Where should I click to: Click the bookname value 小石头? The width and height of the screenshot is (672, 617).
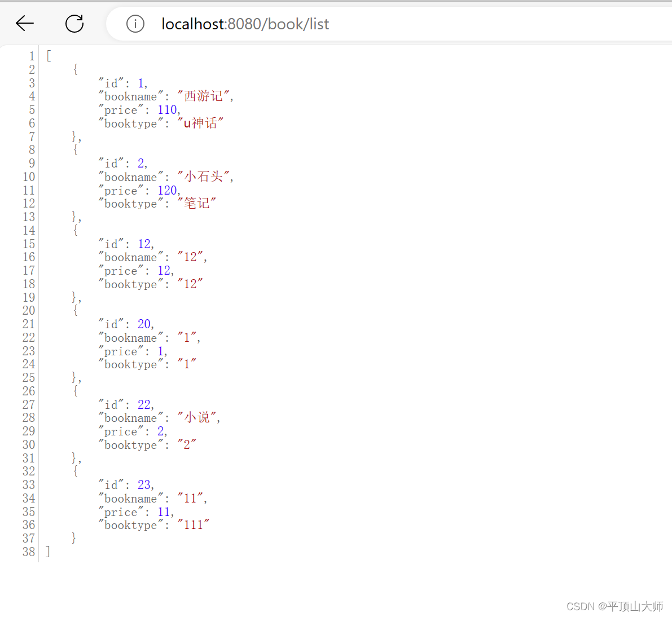(x=204, y=177)
